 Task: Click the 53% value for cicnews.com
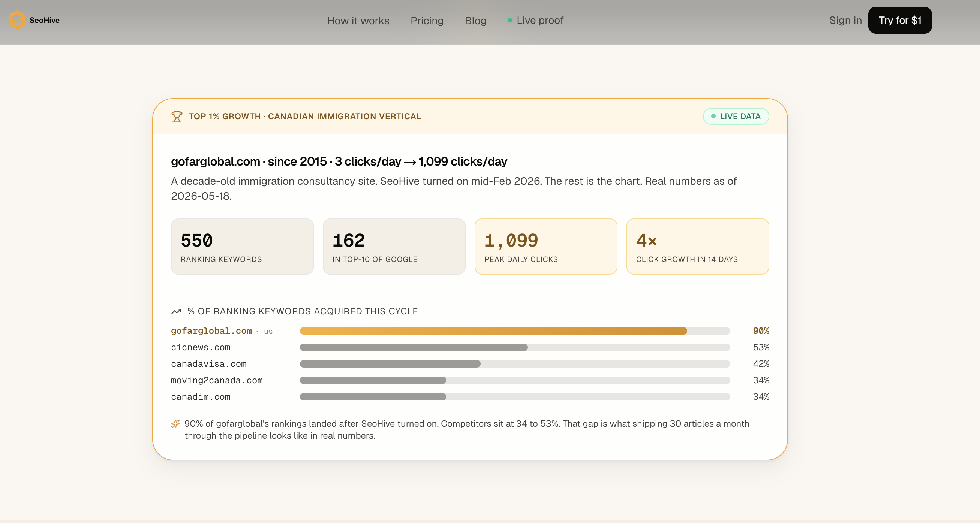pos(761,347)
